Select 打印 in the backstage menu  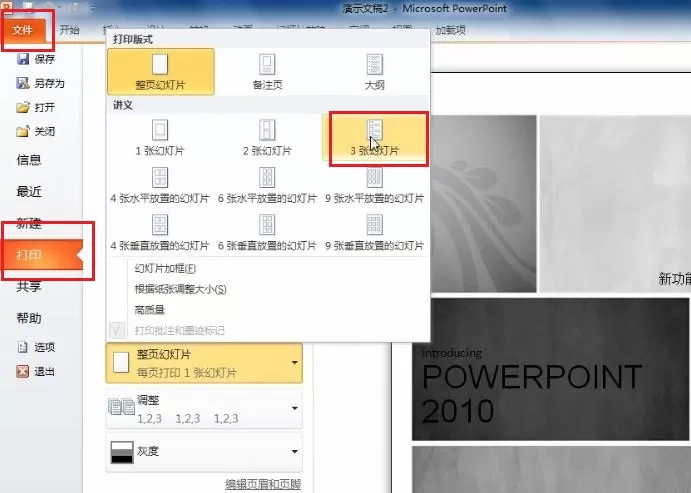[43, 255]
